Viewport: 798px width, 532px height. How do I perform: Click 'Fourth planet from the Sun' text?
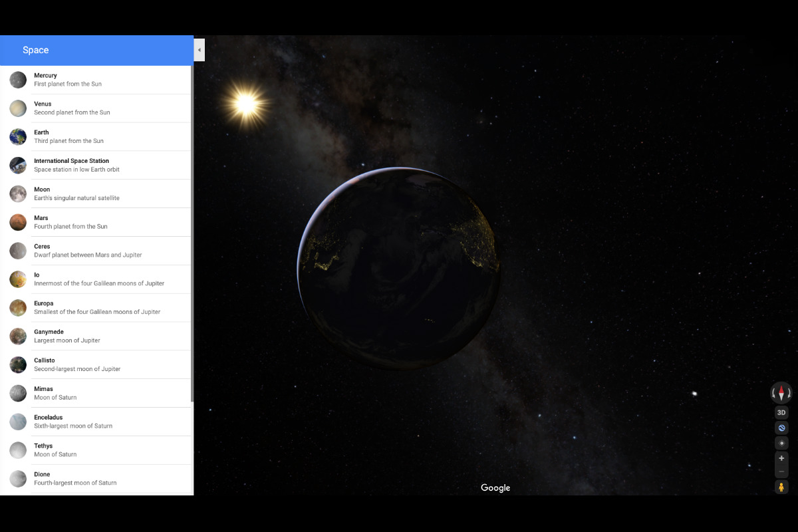[70, 227]
